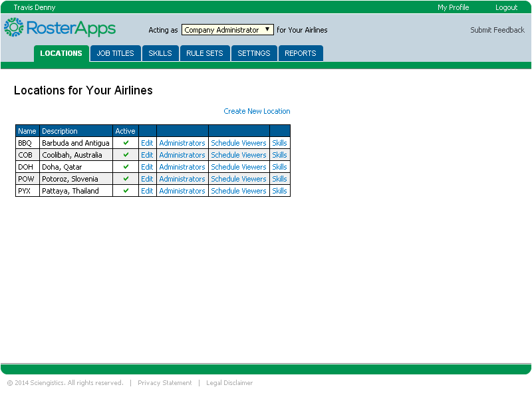Screen dimensions: 532x399
Task: Open the Privacy Statement
Action: point(164,383)
